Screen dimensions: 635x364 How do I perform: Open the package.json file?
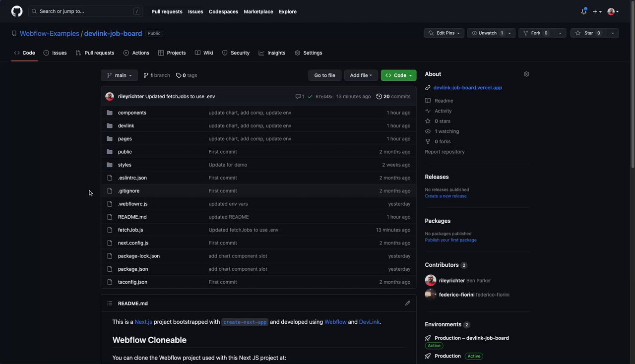[133, 269]
